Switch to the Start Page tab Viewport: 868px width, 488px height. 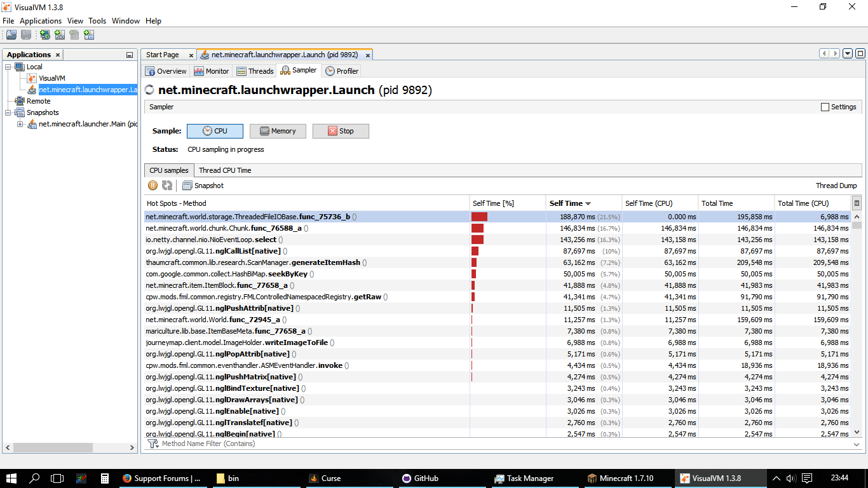[163, 55]
